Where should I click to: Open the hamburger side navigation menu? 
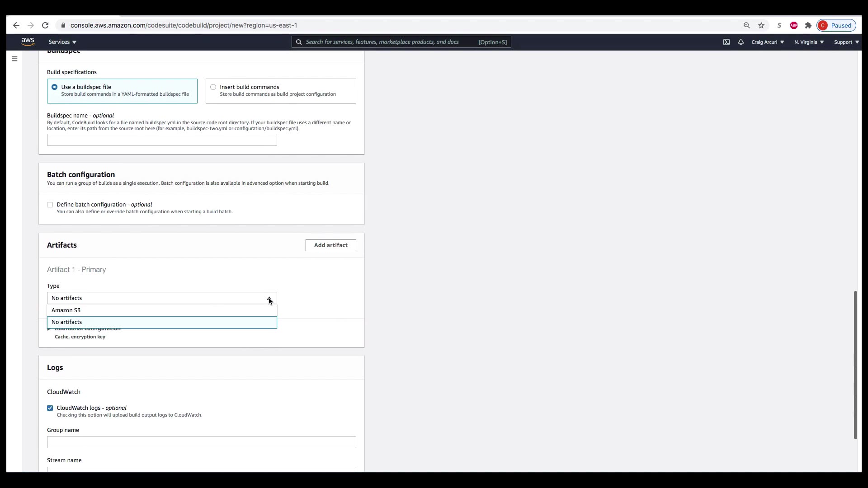coord(14,59)
